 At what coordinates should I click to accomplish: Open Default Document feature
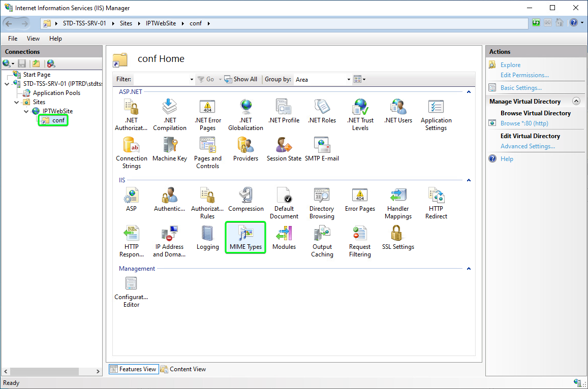284,204
